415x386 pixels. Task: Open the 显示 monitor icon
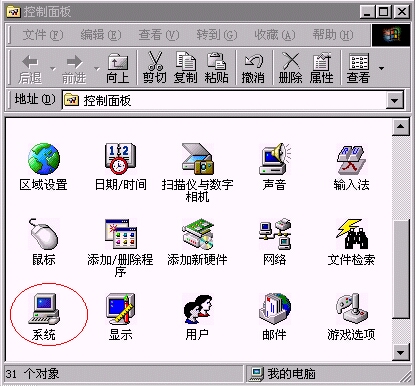[120, 309]
